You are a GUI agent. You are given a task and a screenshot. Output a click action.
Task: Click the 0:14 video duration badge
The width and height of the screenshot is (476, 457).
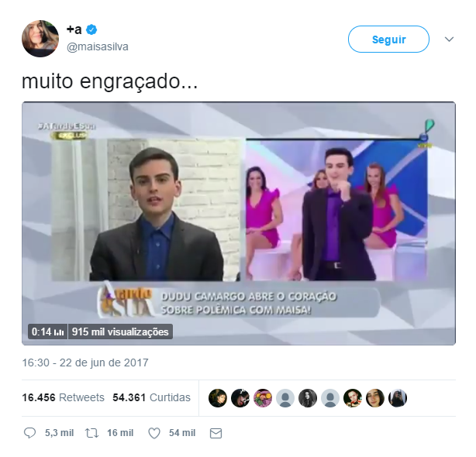click(x=47, y=332)
